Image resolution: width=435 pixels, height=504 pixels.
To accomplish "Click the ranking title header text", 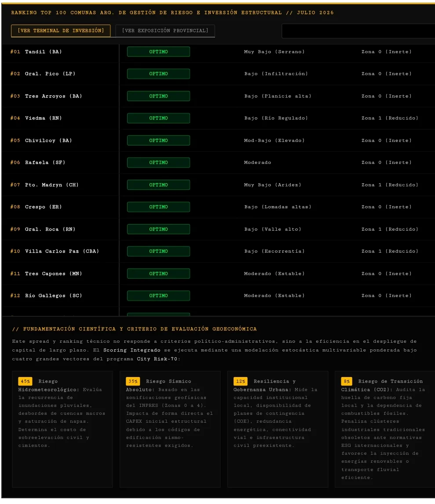I will pyautogui.click(x=172, y=13).
